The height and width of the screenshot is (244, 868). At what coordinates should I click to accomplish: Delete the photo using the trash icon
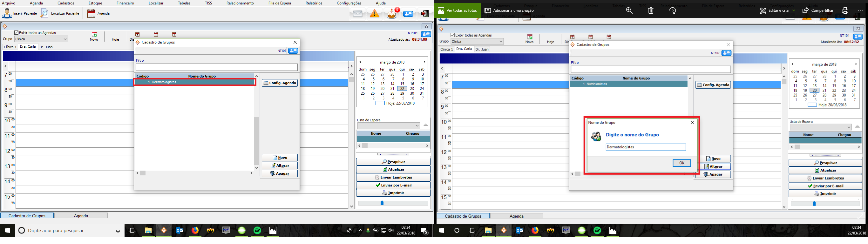651,11
